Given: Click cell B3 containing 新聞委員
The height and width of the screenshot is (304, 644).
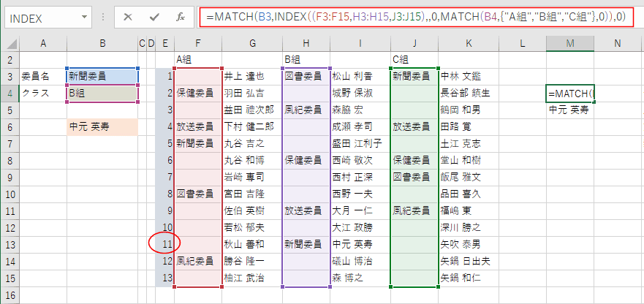Looking at the screenshot, I should click(102, 76).
